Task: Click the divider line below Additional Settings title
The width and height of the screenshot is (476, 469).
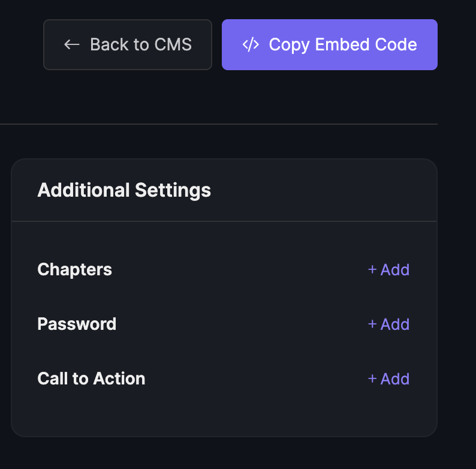Action: point(224,221)
